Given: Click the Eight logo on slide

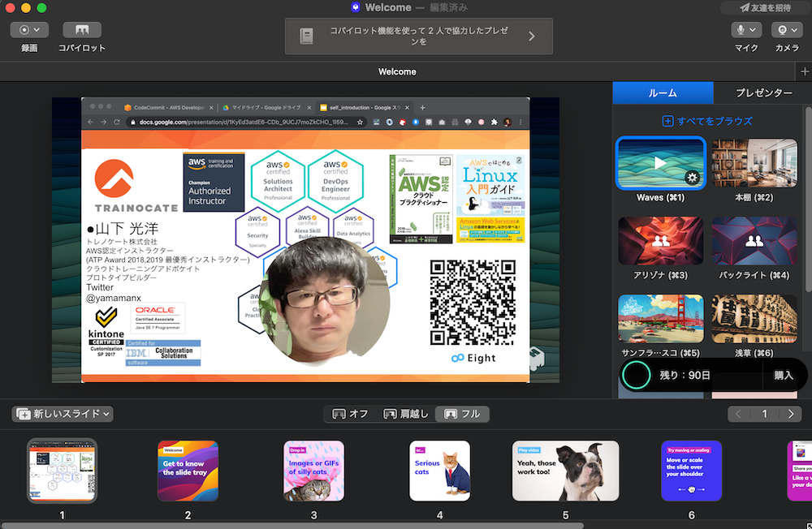Looking at the screenshot, I should pos(473,358).
